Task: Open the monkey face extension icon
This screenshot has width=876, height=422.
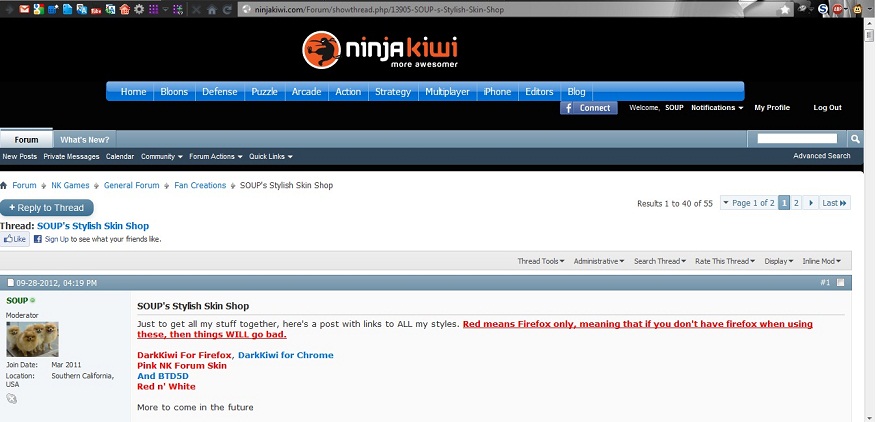Action: click(856, 9)
